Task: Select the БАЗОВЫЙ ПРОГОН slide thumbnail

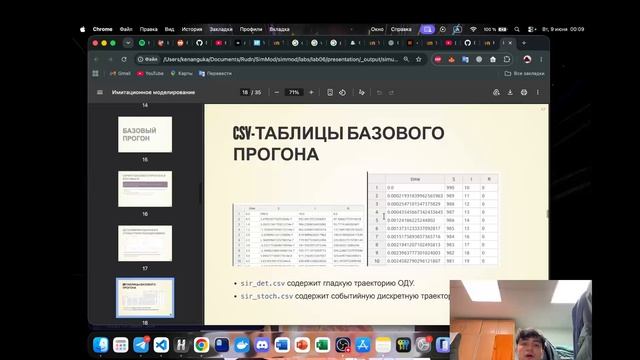Action: pyautogui.click(x=145, y=134)
